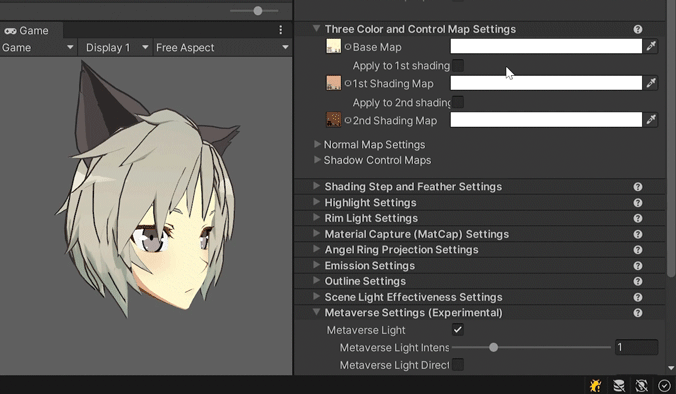Collapse Three Color and Control Map Settings
This screenshot has width=676, height=394.
[316, 28]
